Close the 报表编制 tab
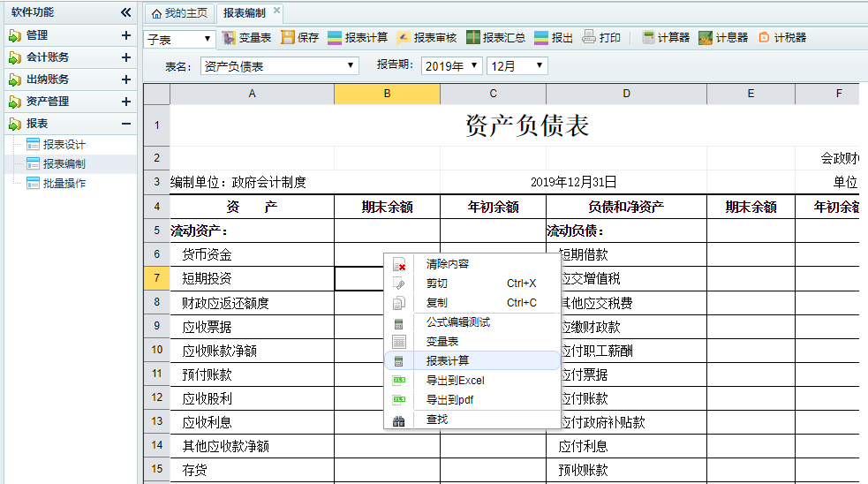868x484 pixels. (276, 11)
